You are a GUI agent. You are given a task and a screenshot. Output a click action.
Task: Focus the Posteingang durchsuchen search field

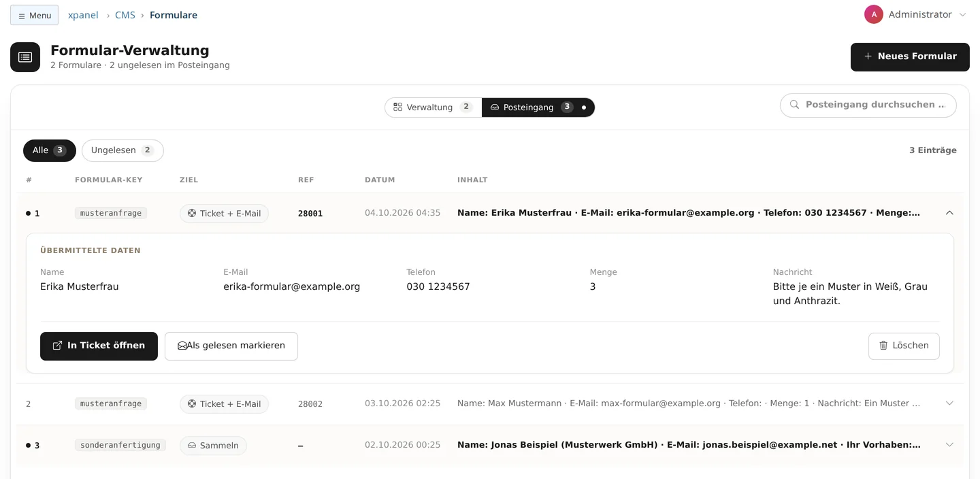pos(868,105)
